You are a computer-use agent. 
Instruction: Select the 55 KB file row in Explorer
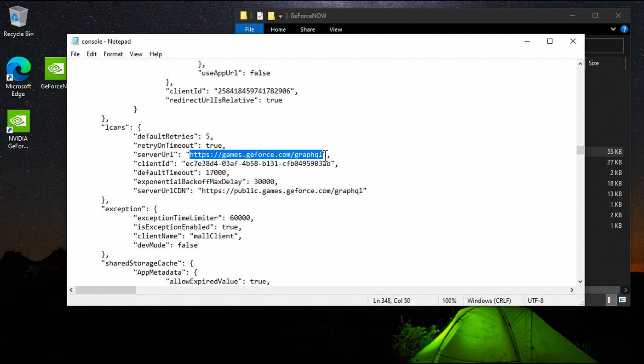click(607, 151)
